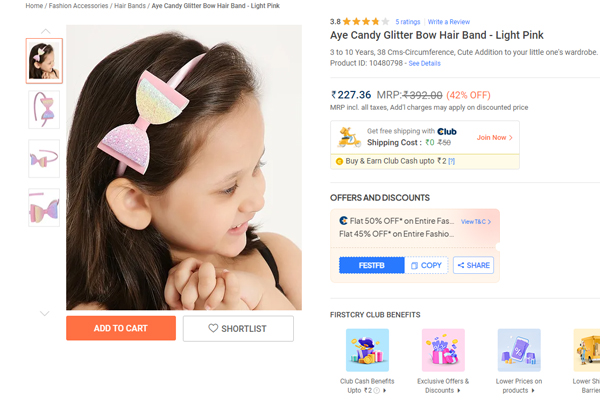Screen dimensions: 600x400
Task: Open the Fashion Accessories breadcrumb
Action: (78, 6)
